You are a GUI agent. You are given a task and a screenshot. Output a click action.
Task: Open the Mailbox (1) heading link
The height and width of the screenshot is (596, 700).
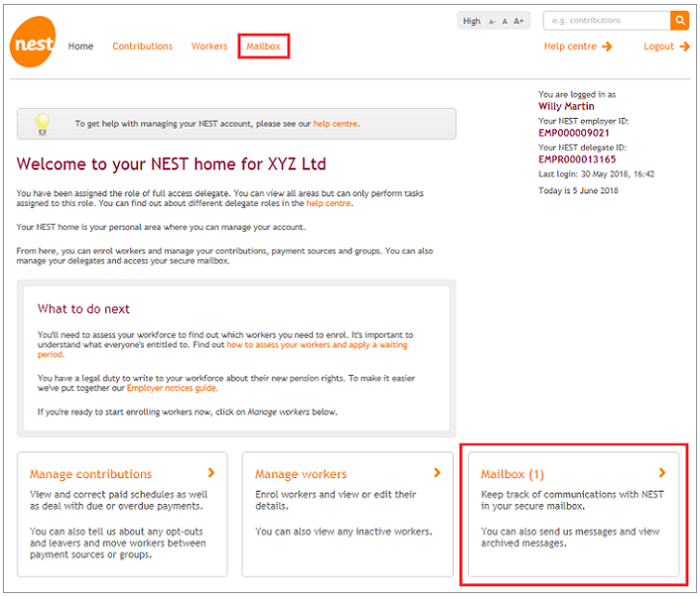tap(513, 474)
